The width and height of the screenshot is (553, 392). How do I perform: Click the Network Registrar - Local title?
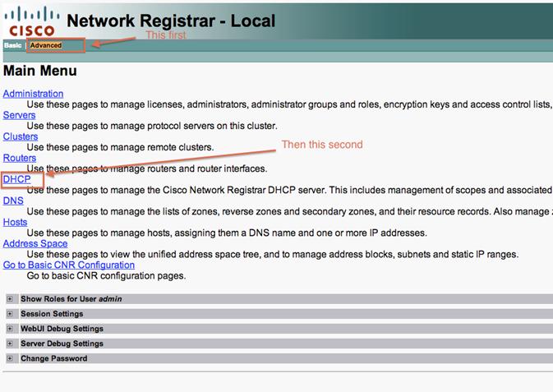pyautogui.click(x=171, y=21)
